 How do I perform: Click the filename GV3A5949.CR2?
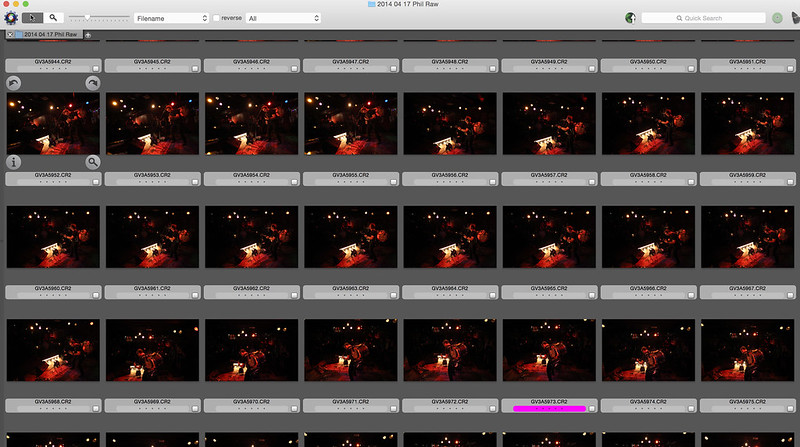[549, 62]
